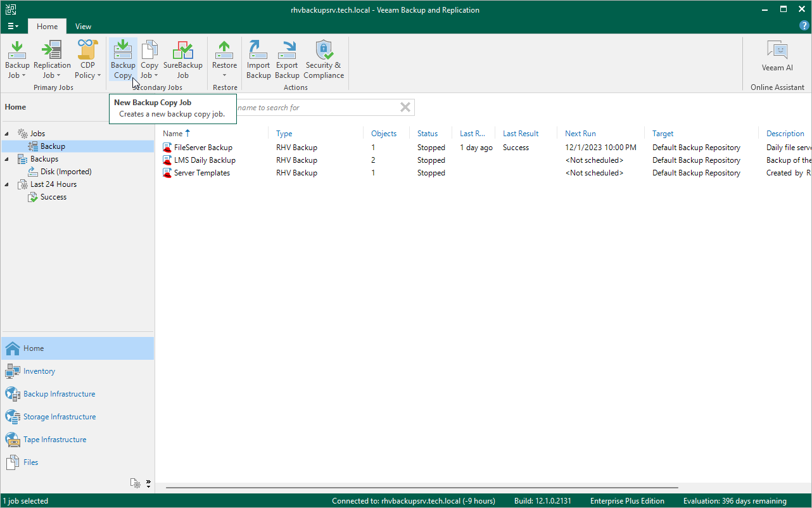Click LMS Daily Backup's '<Not scheduled>' cell
812x508 pixels.
pyautogui.click(x=594, y=160)
